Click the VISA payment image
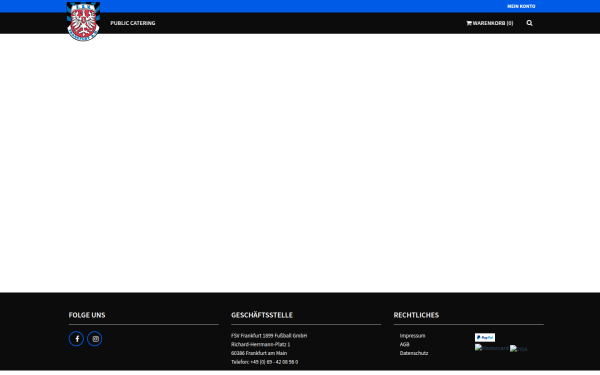 [518, 349]
